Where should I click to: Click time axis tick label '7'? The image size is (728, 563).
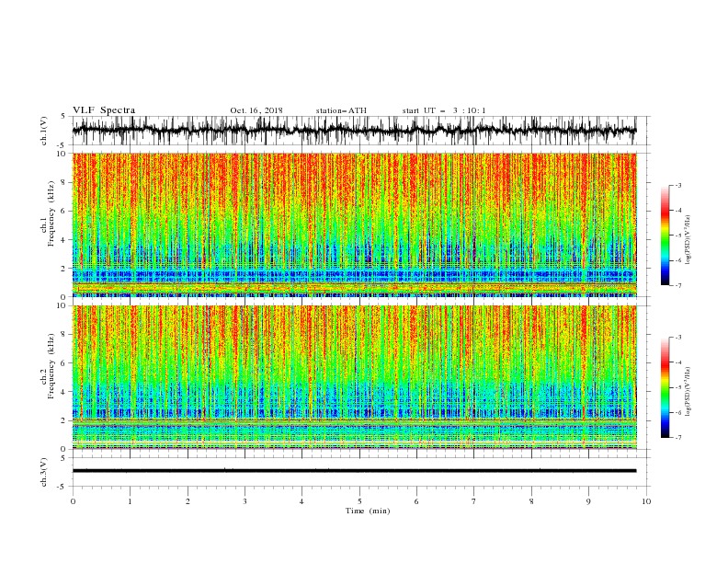coord(473,501)
